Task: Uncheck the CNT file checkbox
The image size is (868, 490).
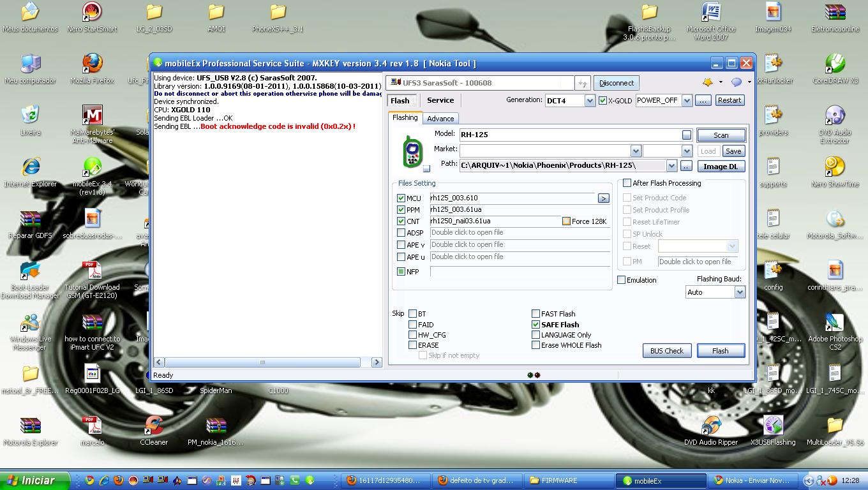Action: [x=401, y=221]
